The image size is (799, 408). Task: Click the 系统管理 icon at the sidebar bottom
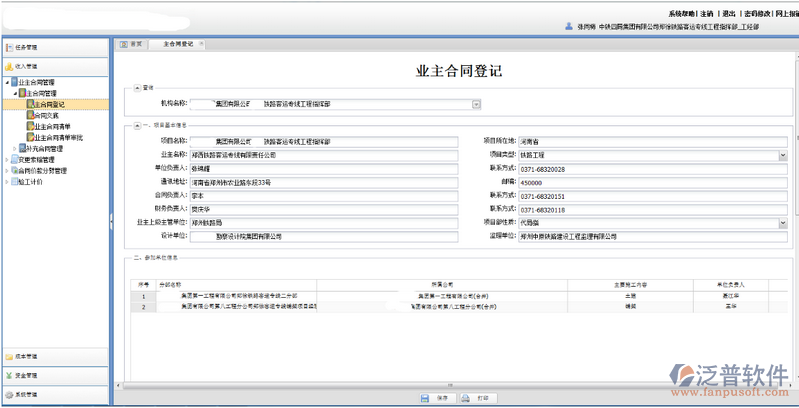(9, 395)
